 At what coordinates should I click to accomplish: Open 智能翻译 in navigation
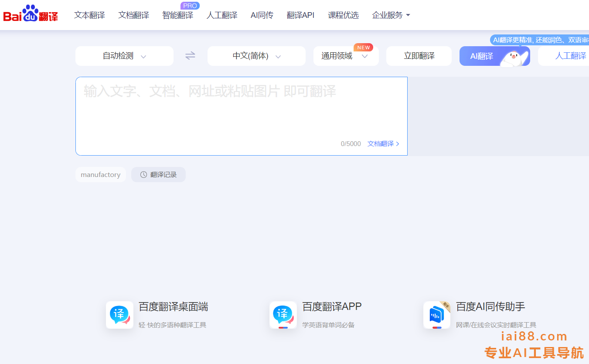(x=177, y=15)
